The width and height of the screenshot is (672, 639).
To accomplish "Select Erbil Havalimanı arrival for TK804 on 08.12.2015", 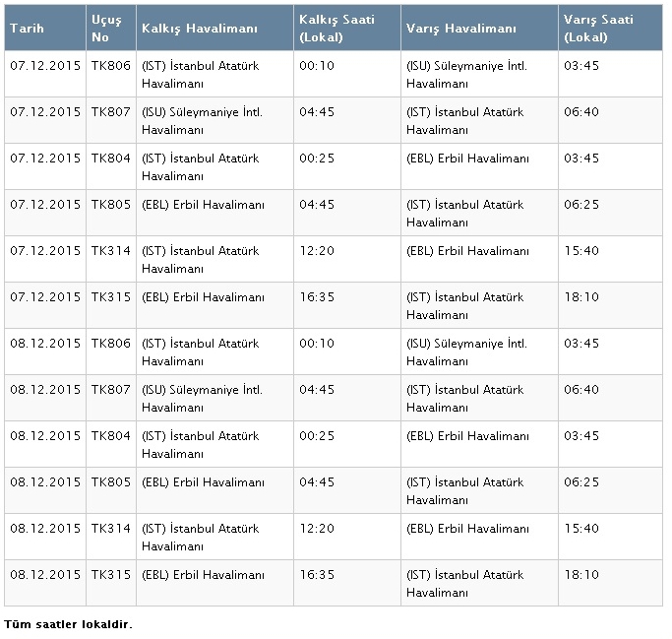I will 467,436.
